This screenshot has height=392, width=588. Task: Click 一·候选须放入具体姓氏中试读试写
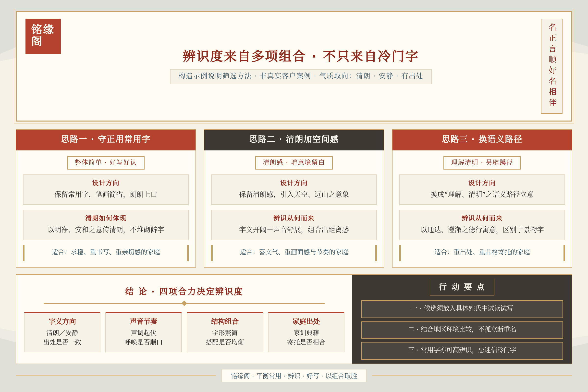click(x=462, y=309)
